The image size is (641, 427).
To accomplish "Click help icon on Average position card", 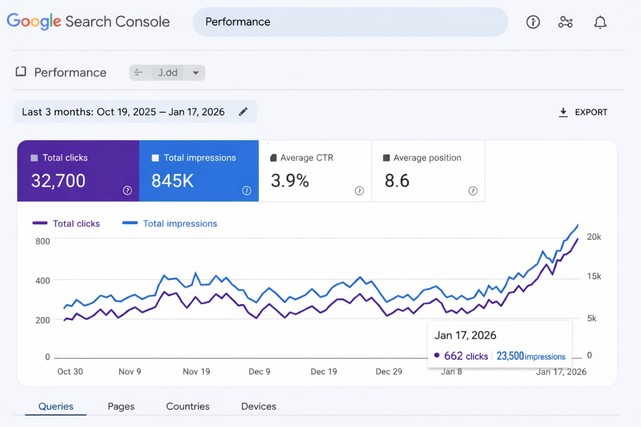I will [473, 190].
